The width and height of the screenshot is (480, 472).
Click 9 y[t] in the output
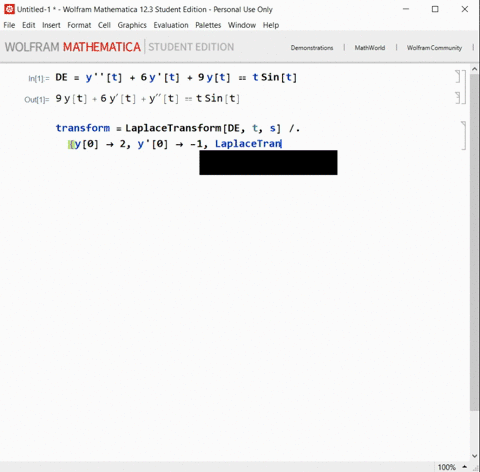[71, 99]
